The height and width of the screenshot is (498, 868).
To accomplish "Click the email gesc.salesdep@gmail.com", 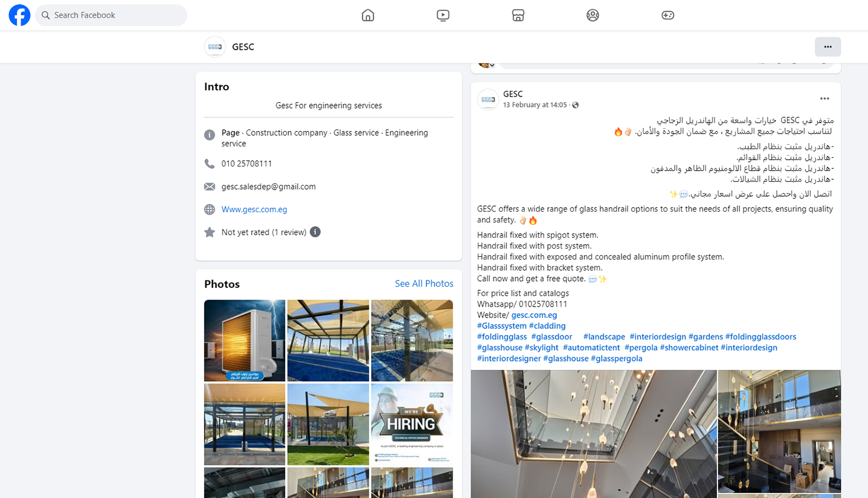I will 269,187.
